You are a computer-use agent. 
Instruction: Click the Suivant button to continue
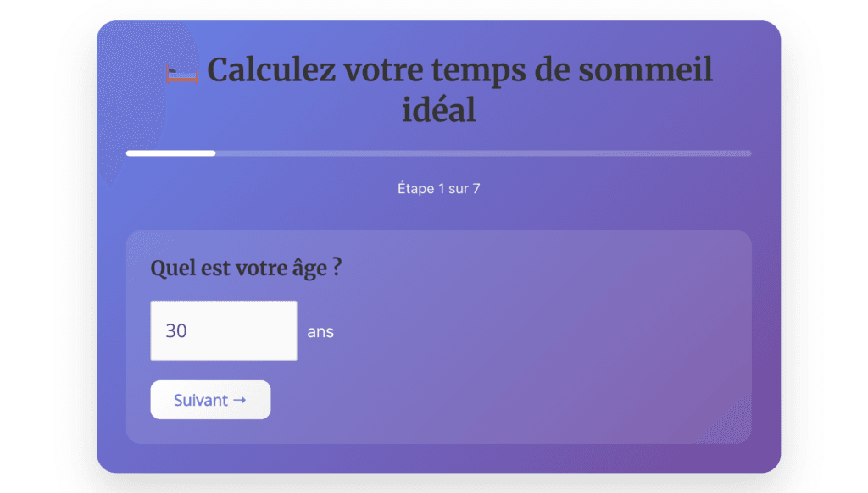point(209,399)
